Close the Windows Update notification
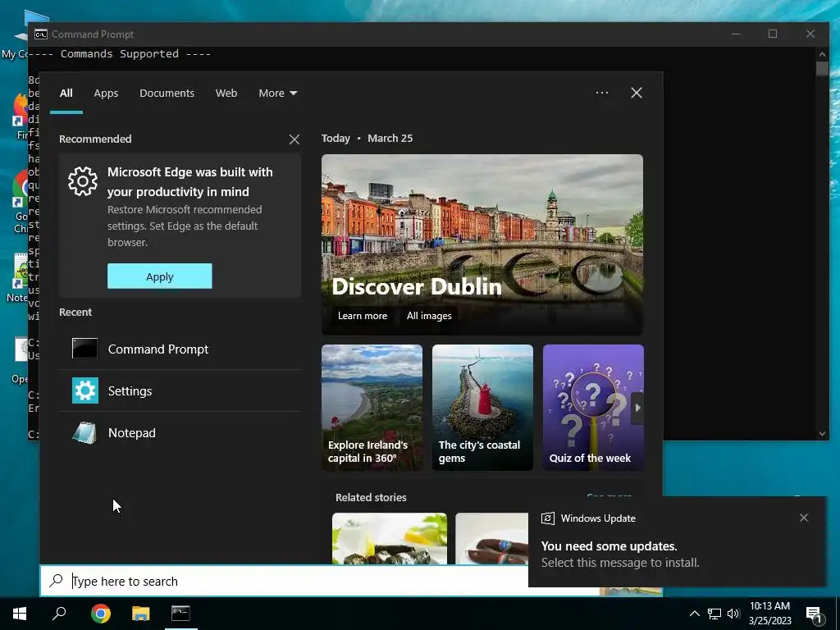Viewport: 840px width, 630px height. tap(804, 518)
